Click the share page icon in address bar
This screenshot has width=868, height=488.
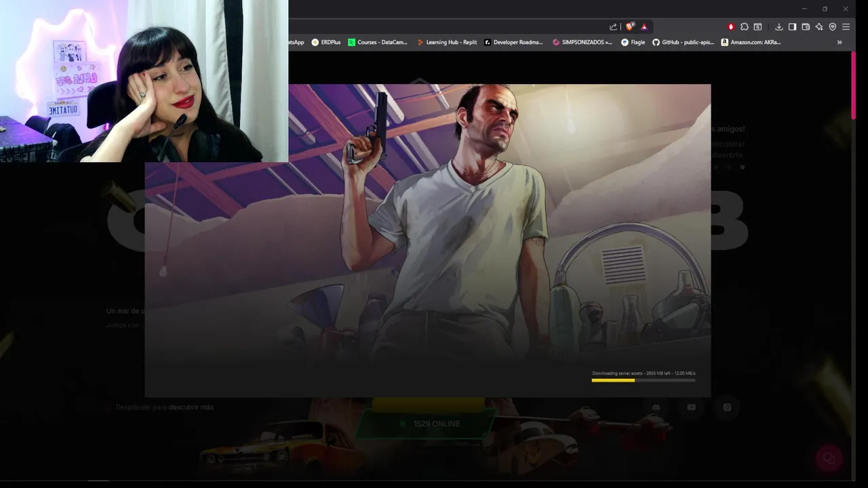[613, 27]
